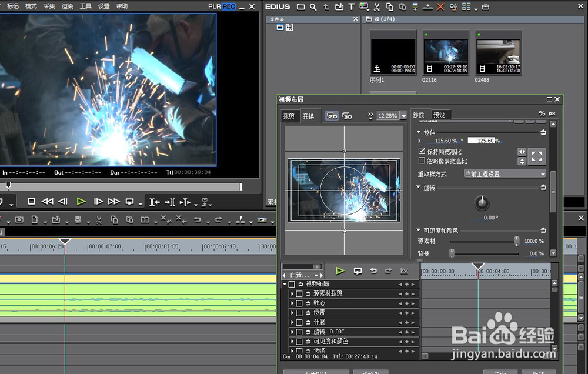The height and width of the screenshot is (374, 588).
Task: Switch video layout to 3D mode
Action: click(348, 116)
